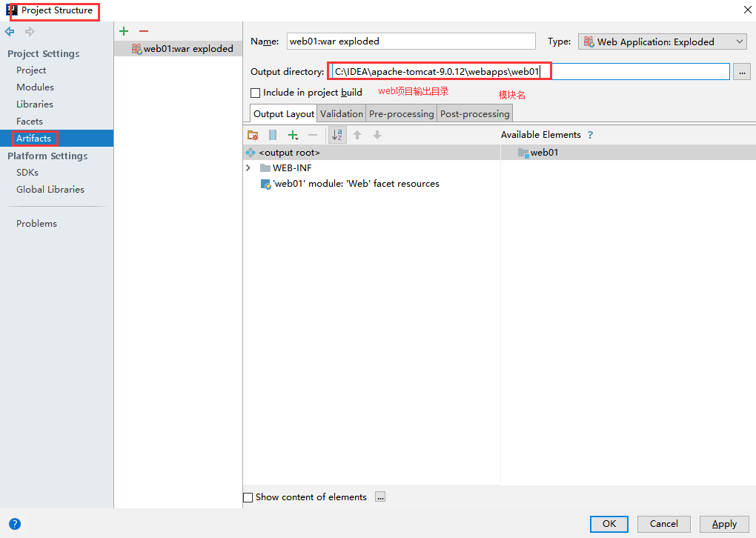The image size is (756, 538).
Task: Select web01 in Available Elements
Action: [629, 153]
